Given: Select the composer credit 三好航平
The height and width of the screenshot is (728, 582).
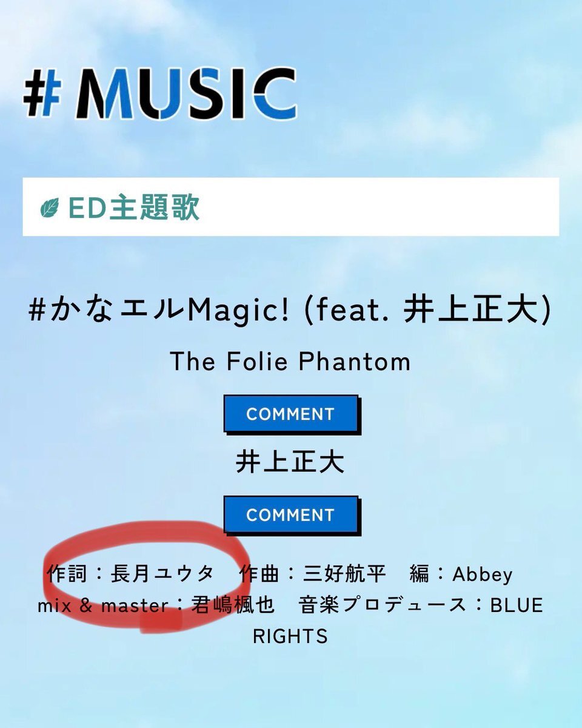Looking at the screenshot, I should point(344,574).
